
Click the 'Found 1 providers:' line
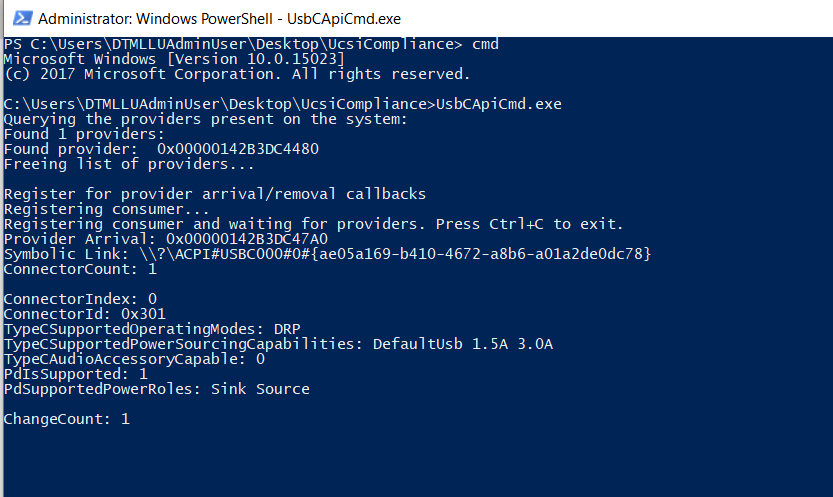pos(84,134)
